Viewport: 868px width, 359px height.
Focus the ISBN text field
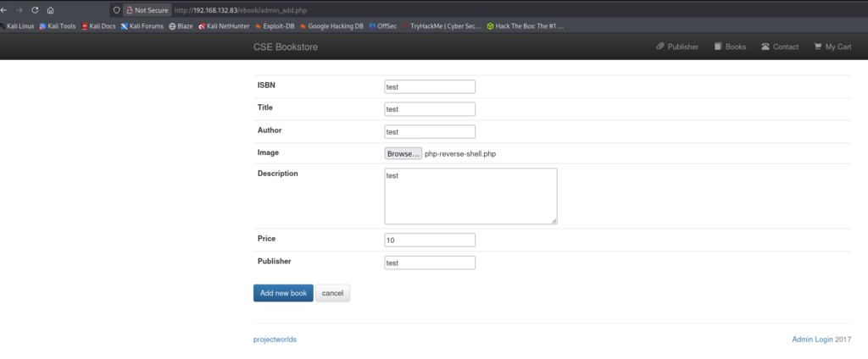(429, 86)
